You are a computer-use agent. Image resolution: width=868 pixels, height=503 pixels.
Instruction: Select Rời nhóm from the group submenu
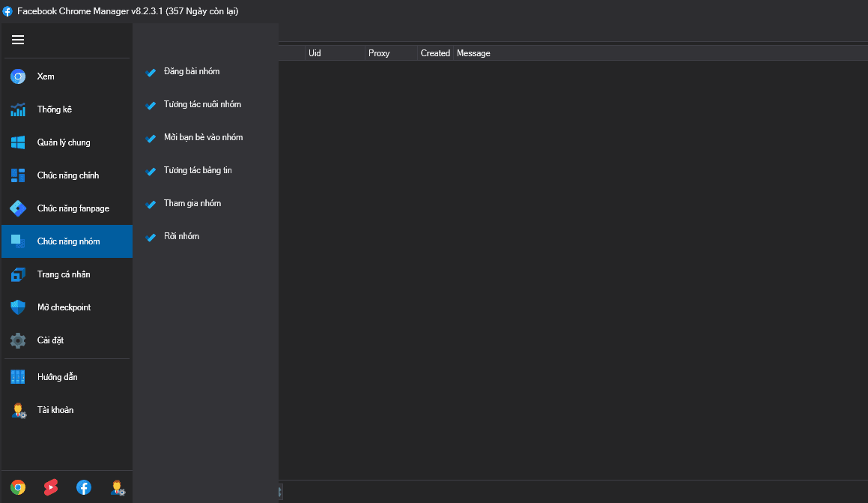click(x=181, y=236)
